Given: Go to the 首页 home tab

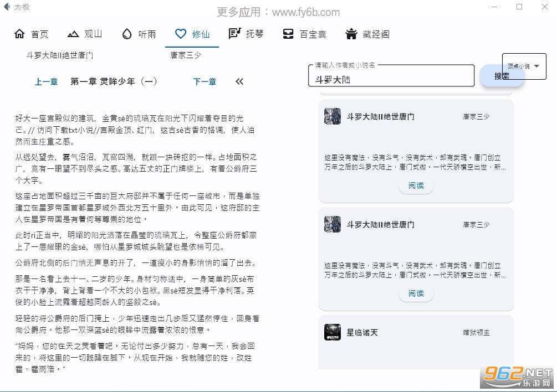Looking at the screenshot, I should (31, 34).
